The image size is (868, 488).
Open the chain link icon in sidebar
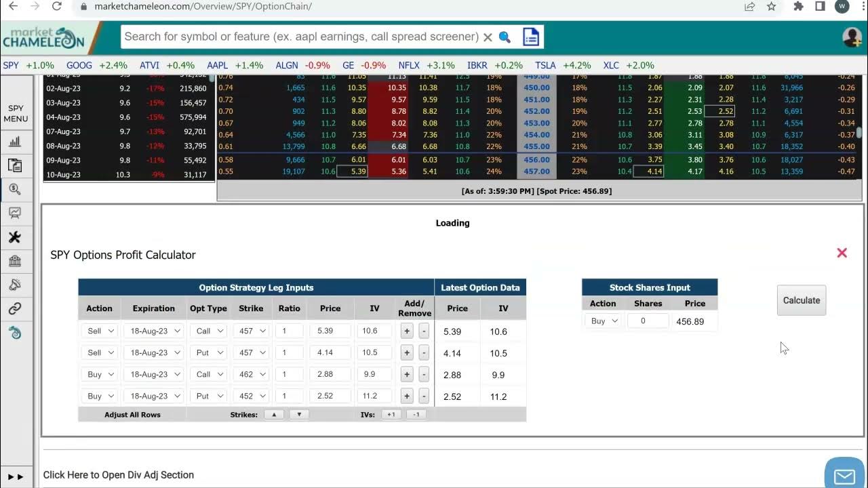point(15,308)
